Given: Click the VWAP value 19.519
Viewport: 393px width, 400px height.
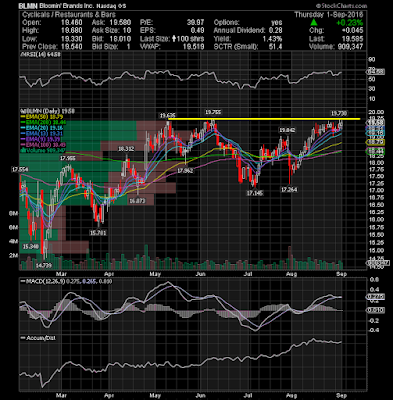Looking at the screenshot, I should tap(194, 47).
